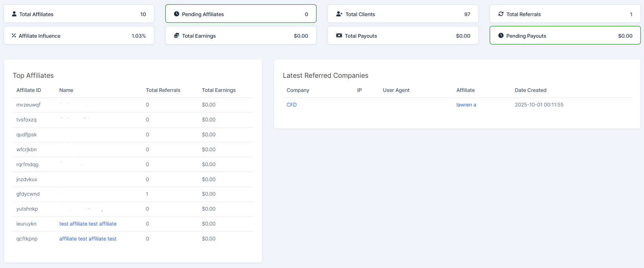Click the Total Earnings coins icon
This screenshot has height=268, width=644.
(176, 36)
